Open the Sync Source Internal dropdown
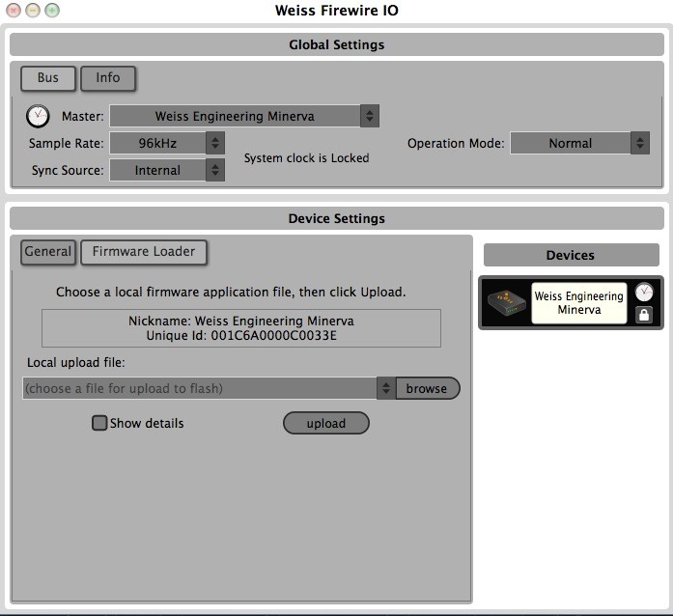673x616 pixels. (167, 171)
